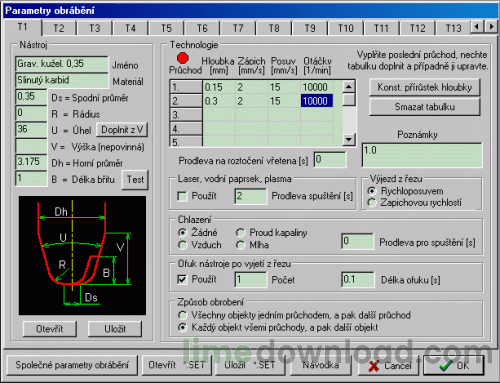Click the B Délka břitu field

pyautogui.click(x=31, y=178)
